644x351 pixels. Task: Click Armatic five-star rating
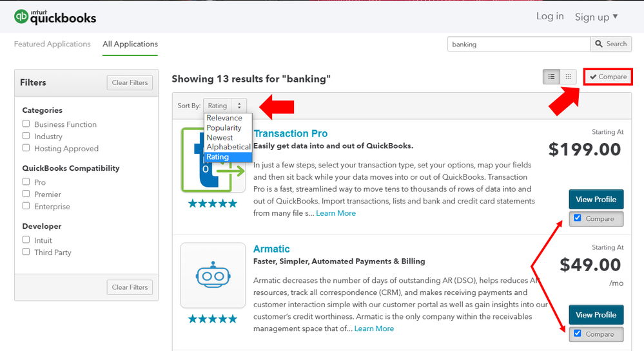coord(213,319)
